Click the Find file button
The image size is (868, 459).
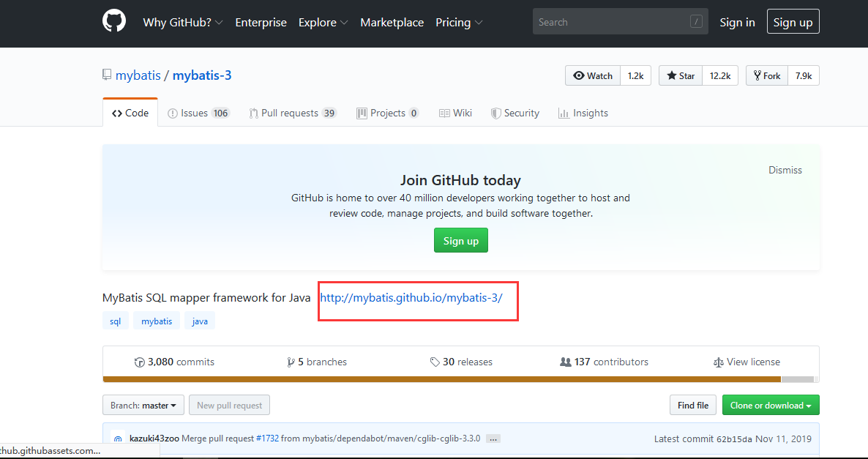[693, 406]
